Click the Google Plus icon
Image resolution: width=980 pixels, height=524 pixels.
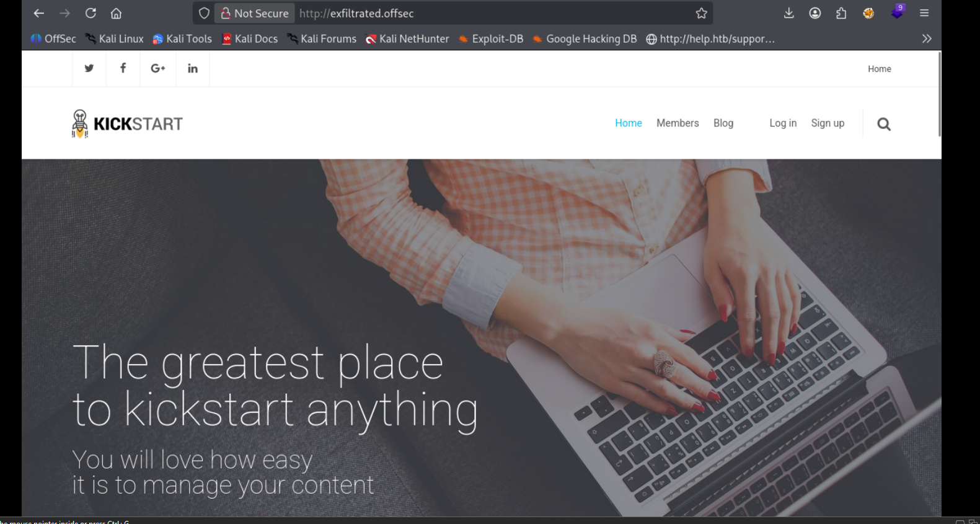coord(158,68)
